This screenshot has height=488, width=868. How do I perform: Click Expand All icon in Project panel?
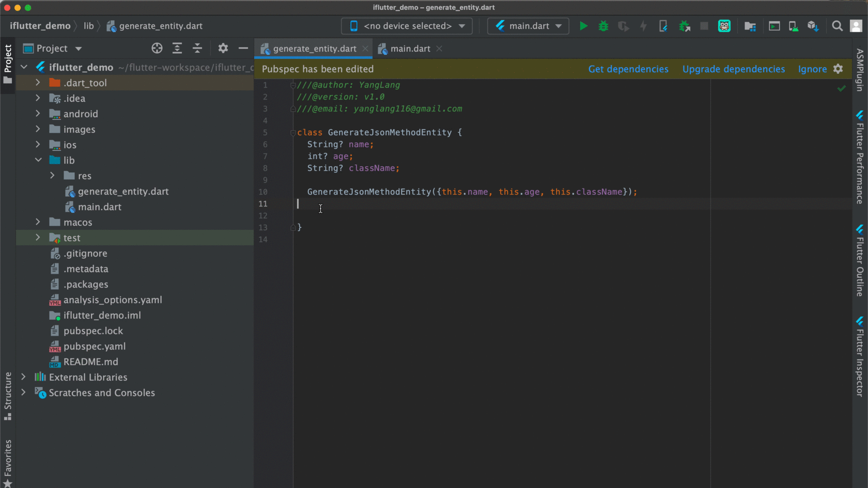pos(177,48)
